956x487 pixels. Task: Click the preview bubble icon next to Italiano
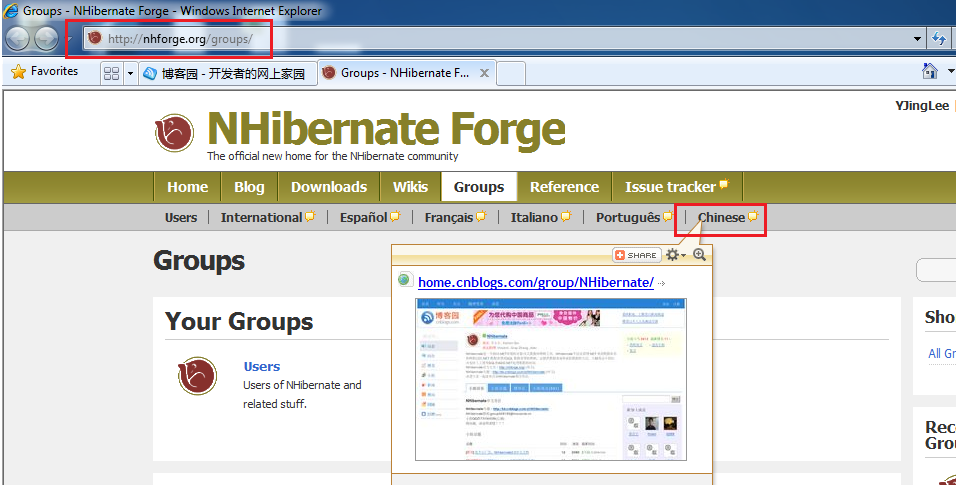[566, 216]
